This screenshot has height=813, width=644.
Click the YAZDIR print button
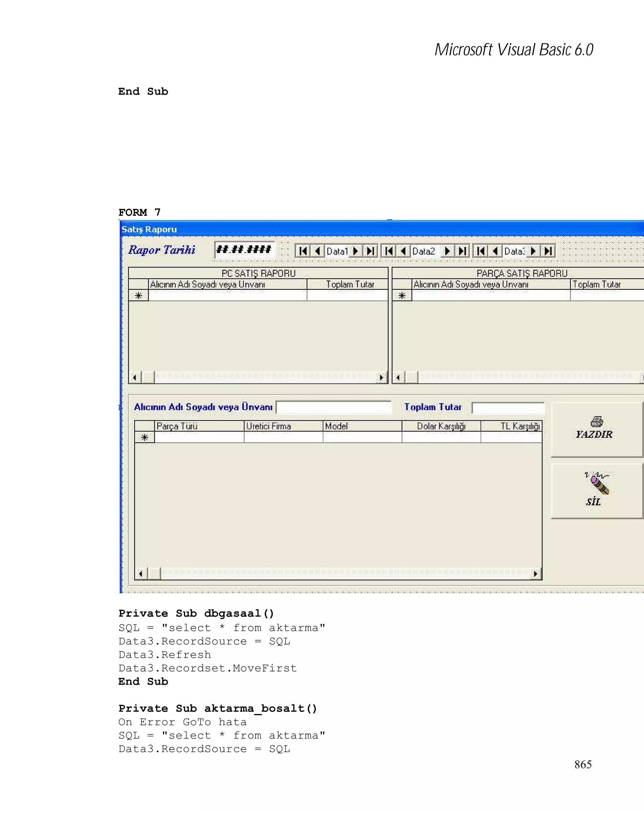coord(597,429)
